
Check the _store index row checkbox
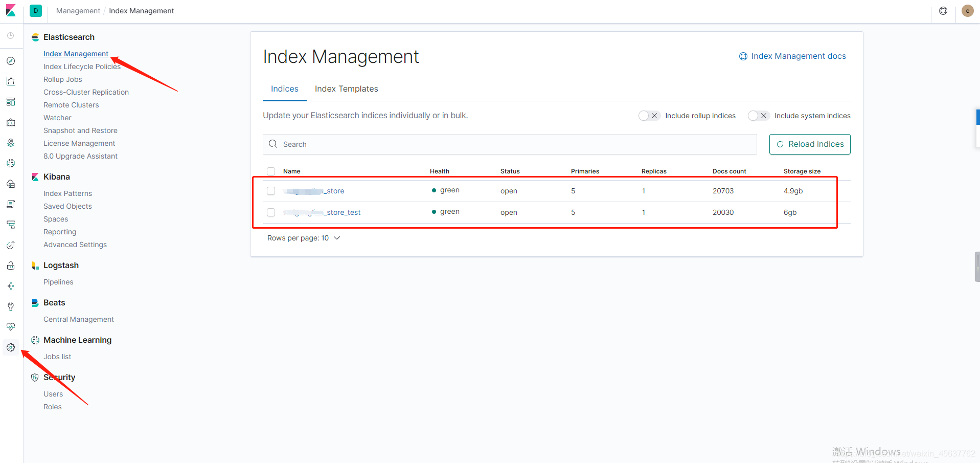[x=271, y=191]
